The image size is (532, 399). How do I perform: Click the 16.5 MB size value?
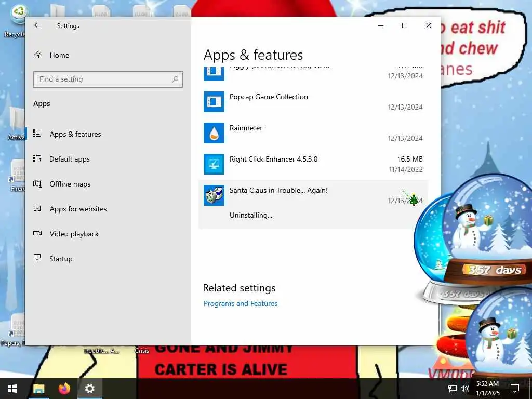(410, 159)
